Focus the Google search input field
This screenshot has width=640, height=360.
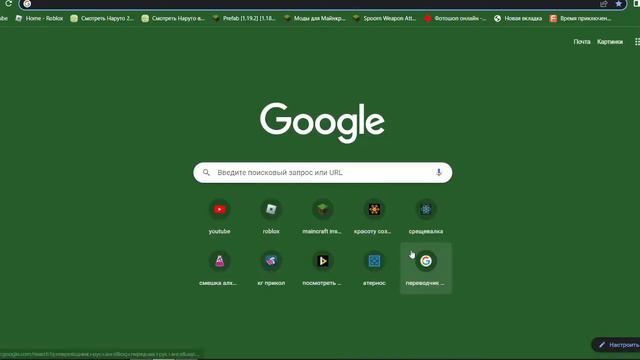[322, 173]
